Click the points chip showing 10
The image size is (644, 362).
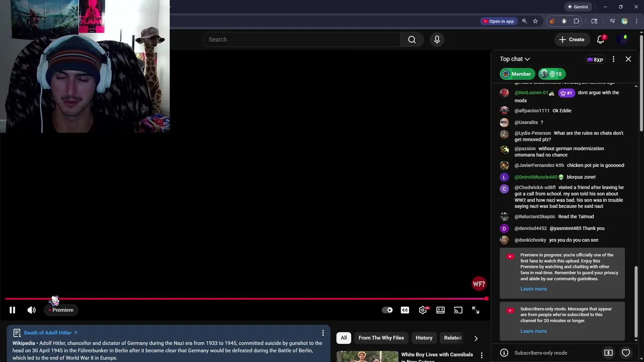552,74
